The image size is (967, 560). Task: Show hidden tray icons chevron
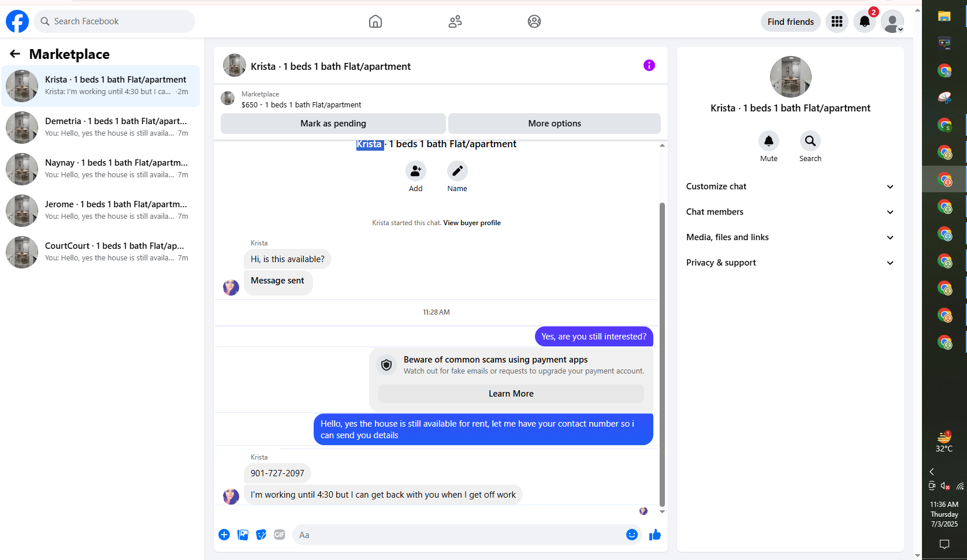click(x=932, y=472)
